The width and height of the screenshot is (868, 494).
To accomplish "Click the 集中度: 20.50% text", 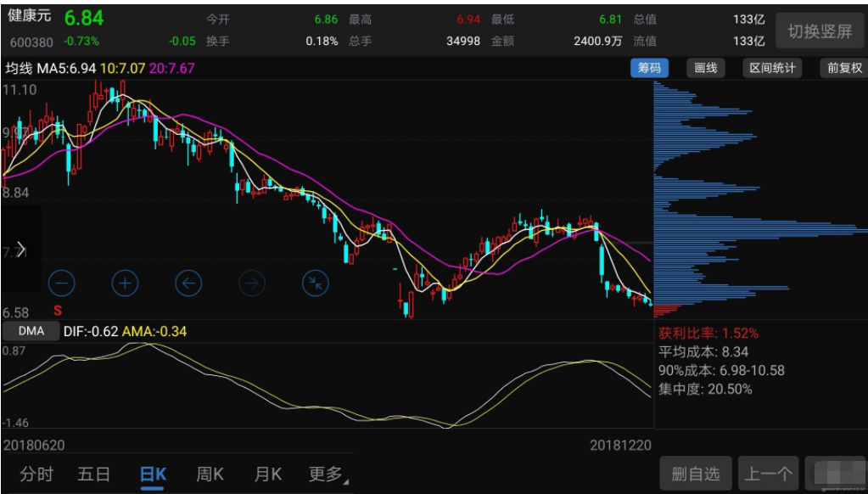I will [x=705, y=390].
